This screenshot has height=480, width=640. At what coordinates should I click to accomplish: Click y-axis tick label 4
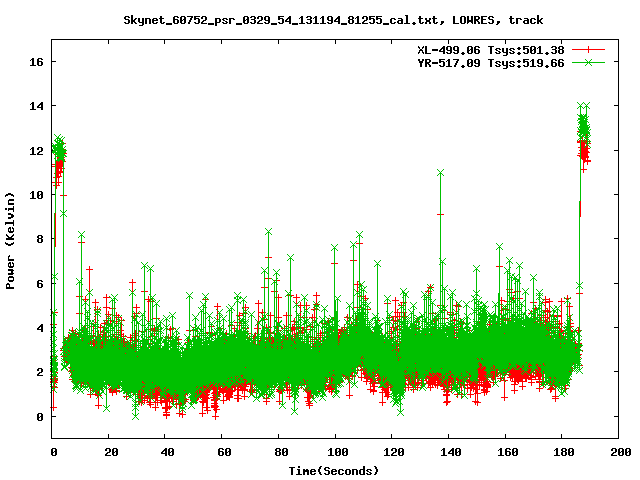(40, 328)
